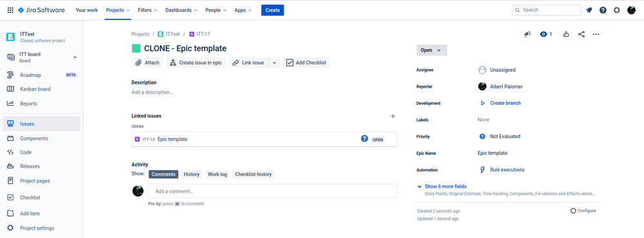The height and width of the screenshot is (238, 644).
Task: Click the Add Checklist button
Action: tap(306, 63)
